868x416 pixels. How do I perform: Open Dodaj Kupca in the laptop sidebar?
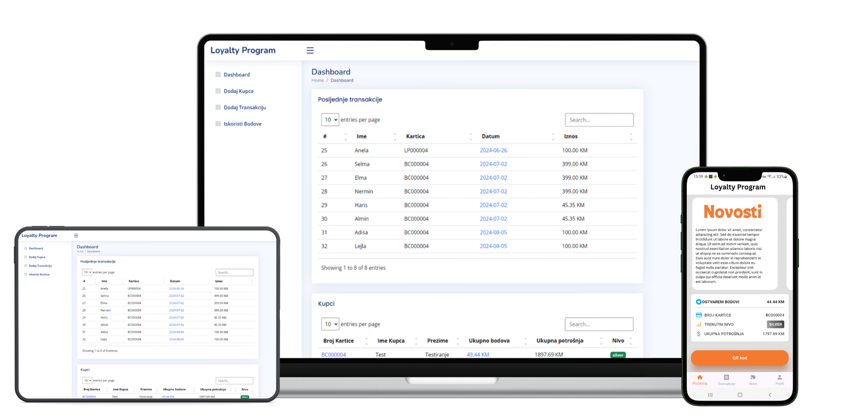click(x=238, y=91)
